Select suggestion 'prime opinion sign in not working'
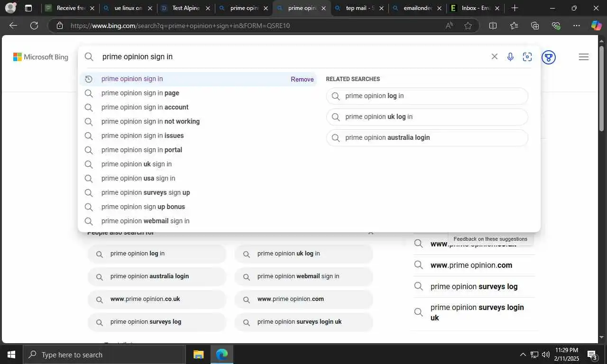The height and width of the screenshot is (364, 607). [198, 122]
